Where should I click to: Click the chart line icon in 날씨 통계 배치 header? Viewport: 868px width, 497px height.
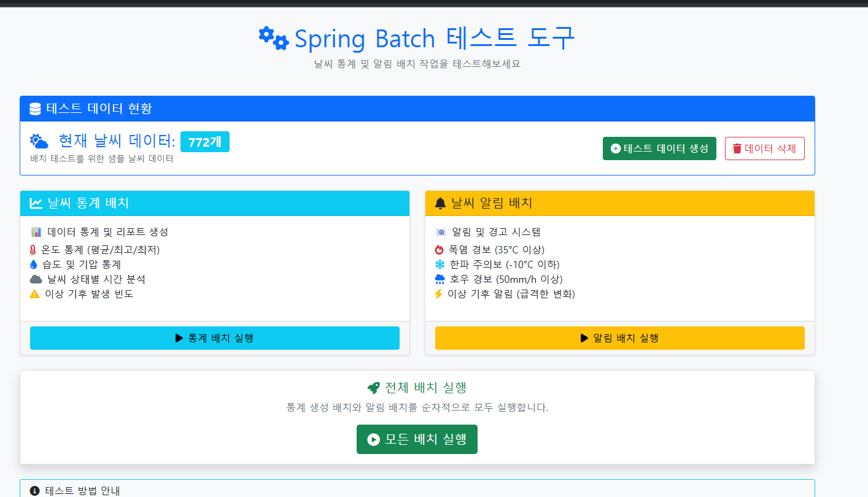click(36, 203)
